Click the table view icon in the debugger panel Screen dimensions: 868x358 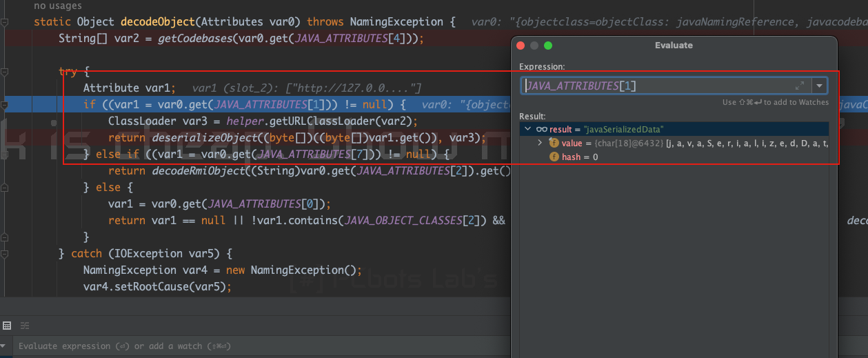click(x=7, y=326)
